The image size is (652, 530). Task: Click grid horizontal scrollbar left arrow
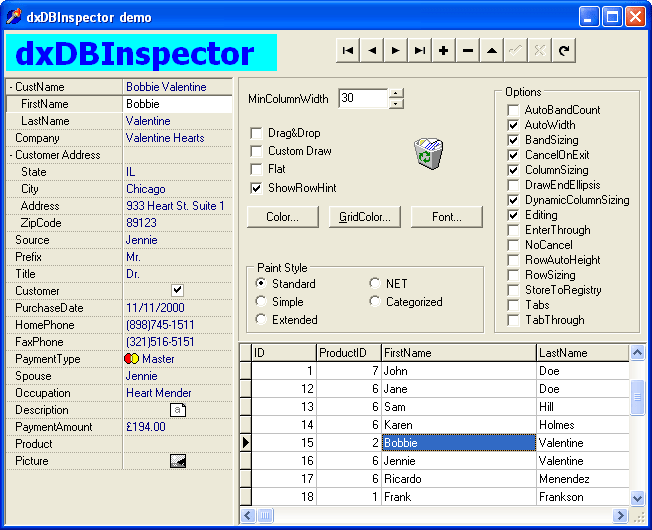[248, 516]
